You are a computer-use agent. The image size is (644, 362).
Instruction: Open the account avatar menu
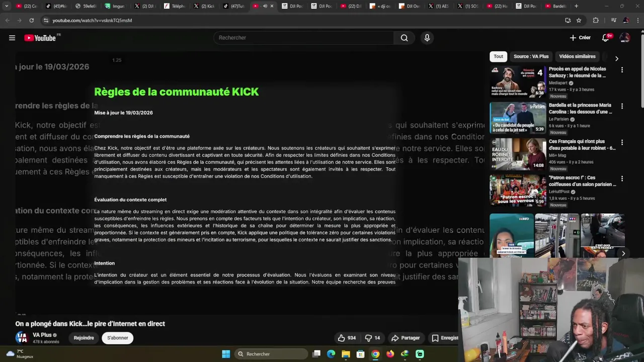point(625,38)
